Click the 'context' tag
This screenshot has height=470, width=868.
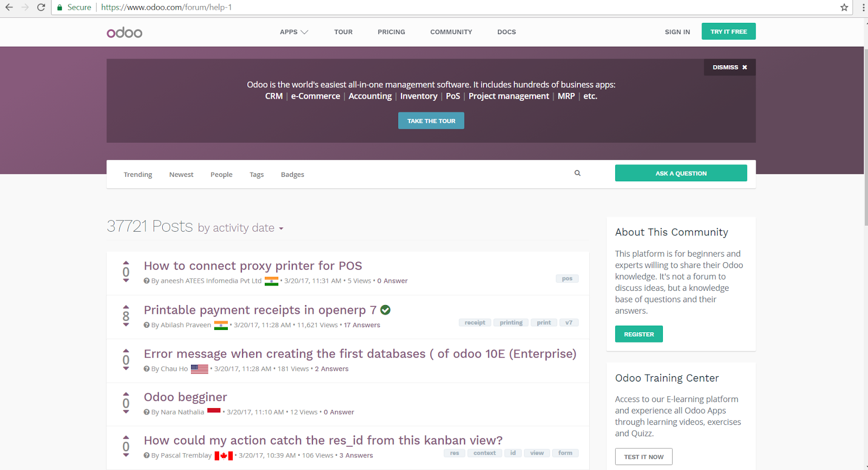pyautogui.click(x=484, y=453)
